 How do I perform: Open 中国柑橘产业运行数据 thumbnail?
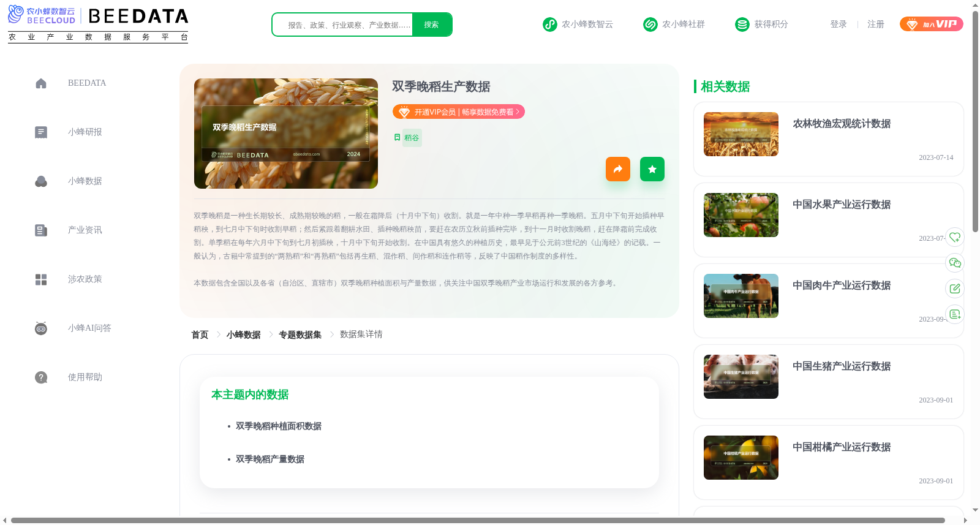[741, 458]
